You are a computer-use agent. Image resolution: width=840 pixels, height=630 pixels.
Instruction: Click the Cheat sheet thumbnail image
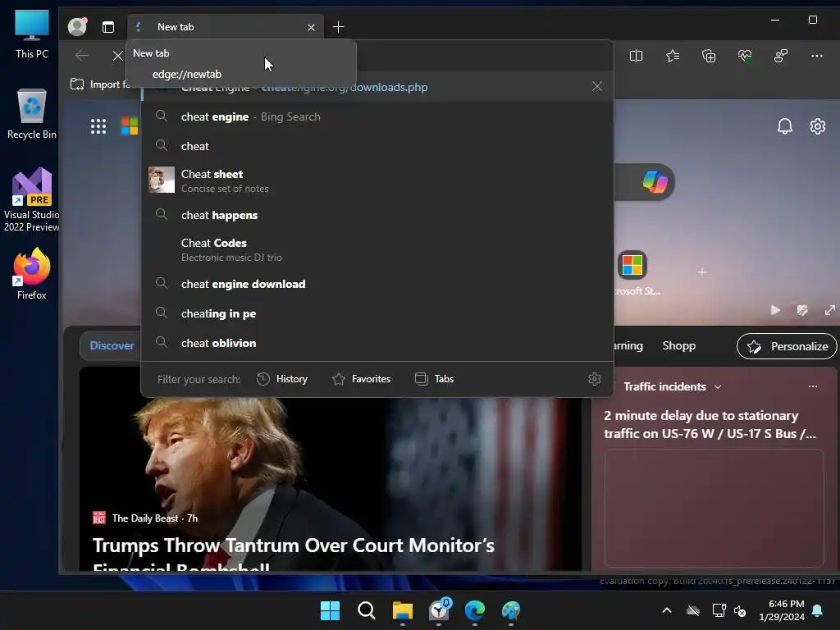click(x=162, y=180)
